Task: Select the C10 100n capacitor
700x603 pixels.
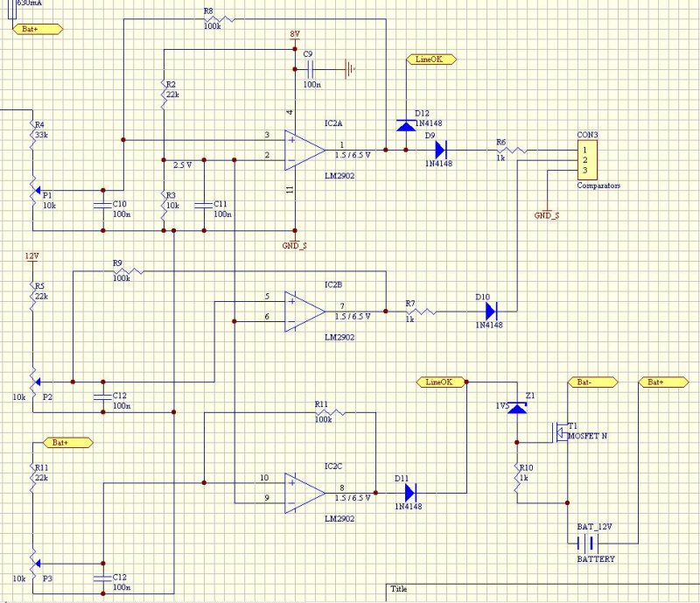Action: pyautogui.click(x=103, y=206)
